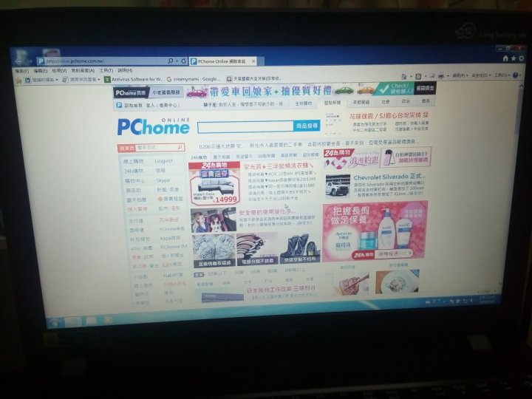532x399 pixels.
Task: Open Favorites with the star icon
Action: (514, 58)
